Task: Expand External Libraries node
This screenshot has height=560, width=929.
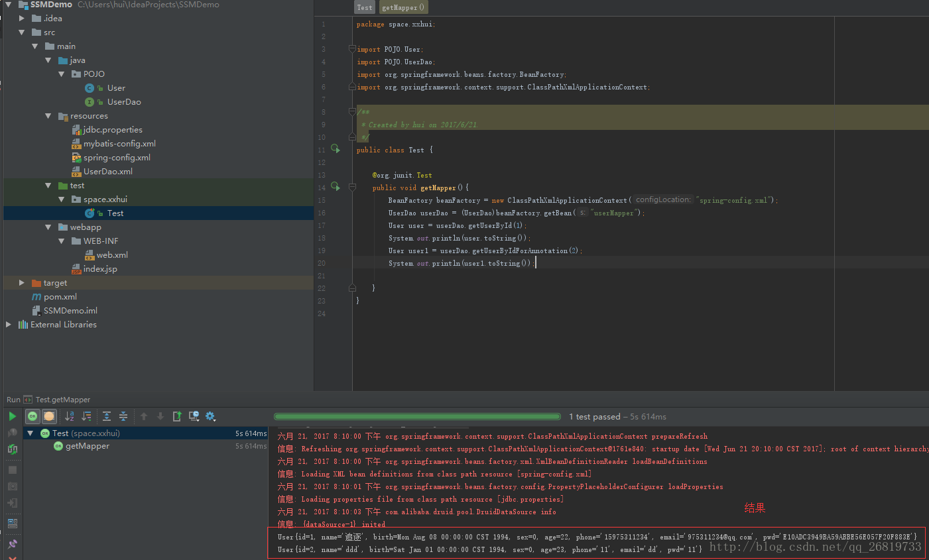Action: pyautogui.click(x=9, y=325)
